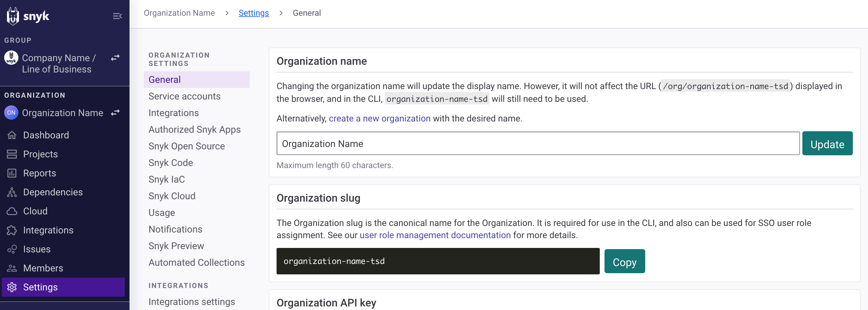This screenshot has width=868, height=310.
Task: Open Snyk IaC settings
Action: coord(166,180)
